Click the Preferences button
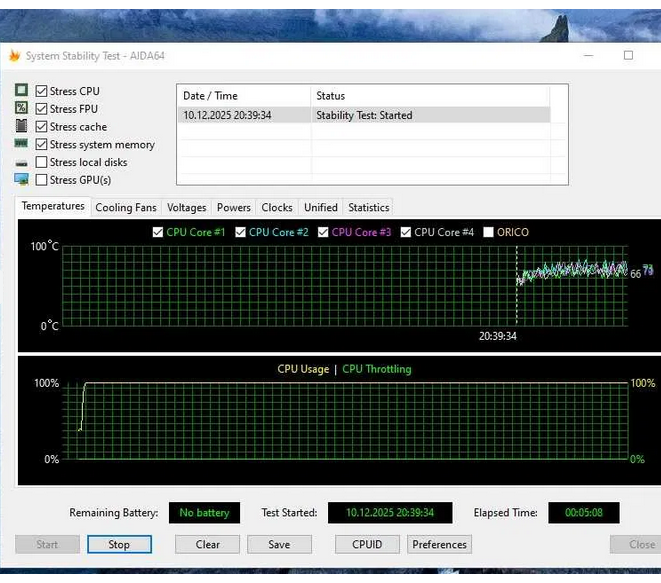Viewport: 661px width, 583px height. (x=439, y=545)
